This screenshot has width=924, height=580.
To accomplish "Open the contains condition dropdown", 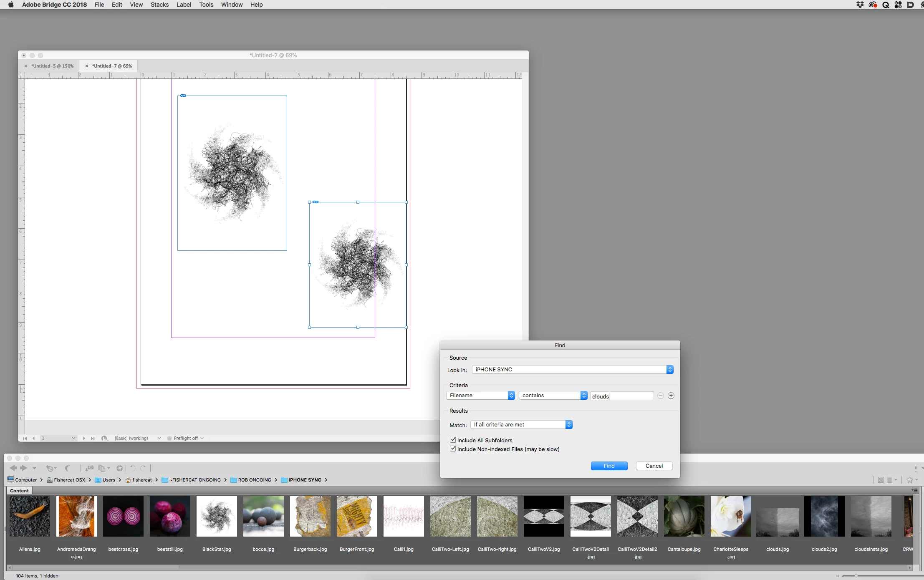I will 553,396.
